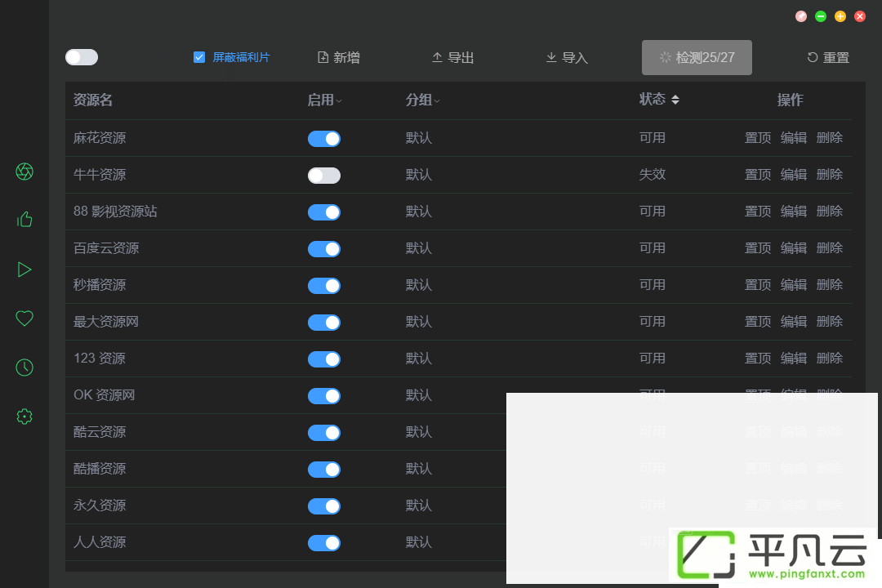The height and width of the screenshot is (588, 882).
Task: Open the aperture-shaped icon in sidebar
Action: [x=24, y=171]
